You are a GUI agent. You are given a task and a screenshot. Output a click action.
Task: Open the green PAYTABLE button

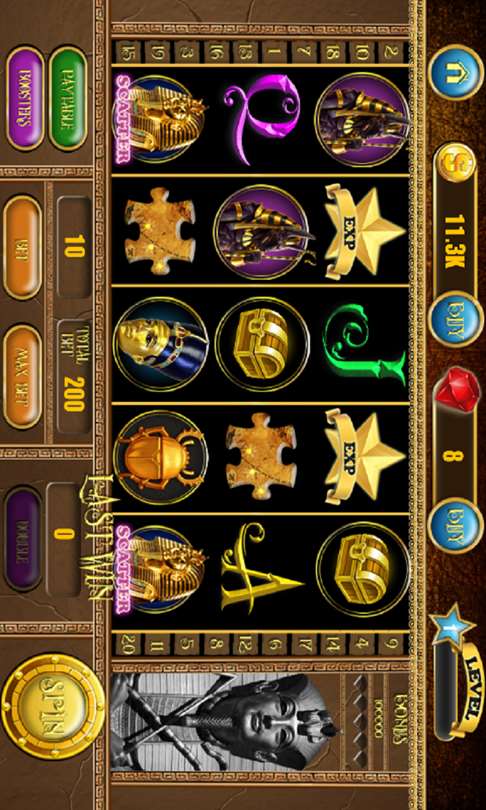point(69,98)
